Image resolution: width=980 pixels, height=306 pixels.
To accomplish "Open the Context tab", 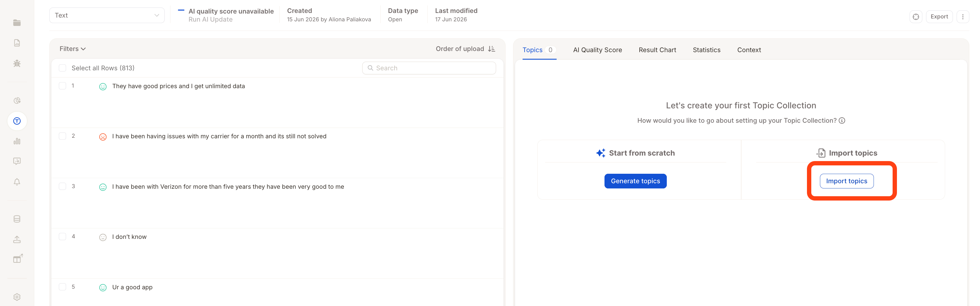I will tap(749, 50).
